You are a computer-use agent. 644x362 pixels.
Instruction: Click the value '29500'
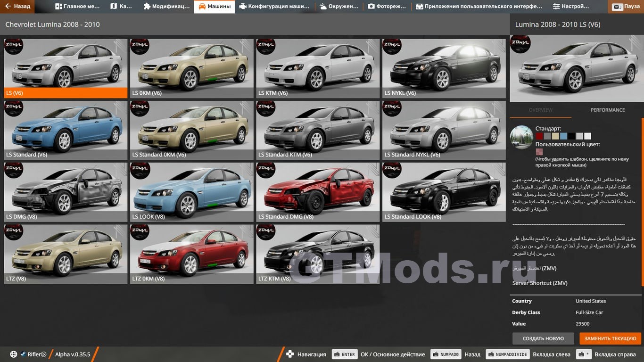[x=583, y=324]
